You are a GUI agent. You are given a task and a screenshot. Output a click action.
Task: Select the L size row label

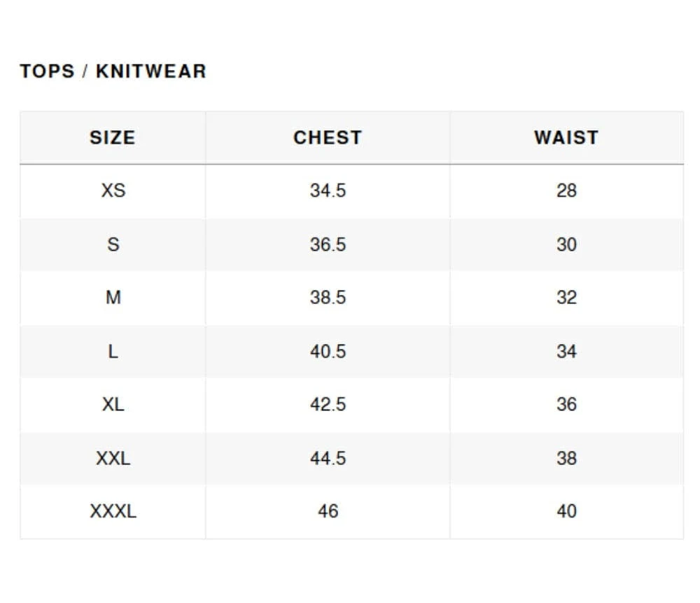tap(113, 352)
